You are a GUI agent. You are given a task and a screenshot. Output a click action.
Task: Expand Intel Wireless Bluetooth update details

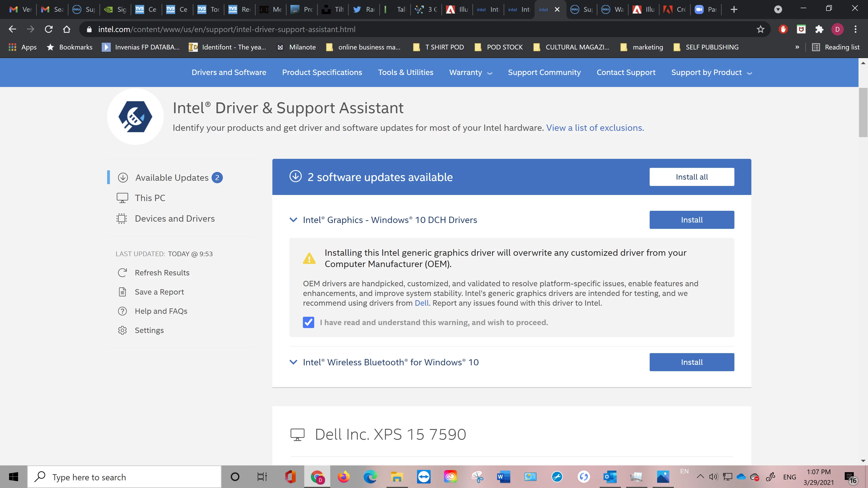(x=293, y=362)
